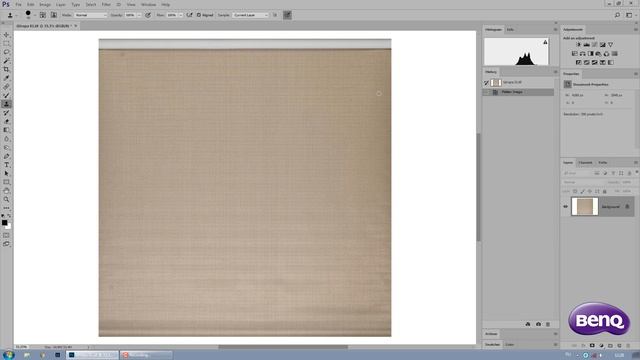This screenshot has height=360, width=640.
Task: Select the Healing Brush tool
Action: [x=6, y=87]
